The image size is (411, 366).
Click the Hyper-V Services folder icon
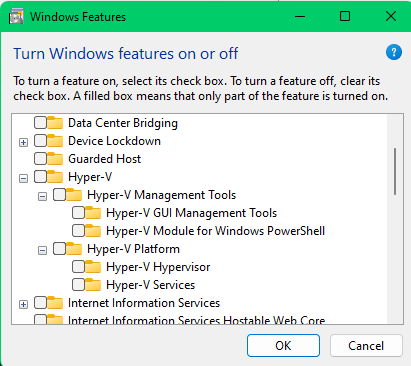[93, 285]
